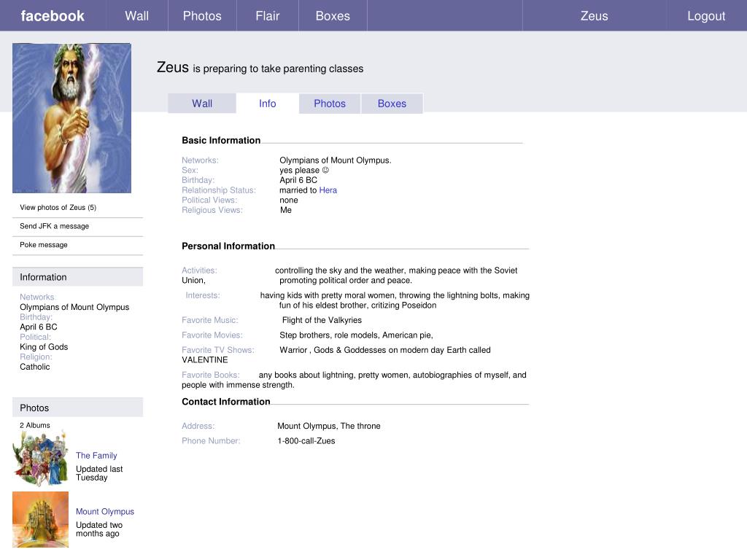Click the Personal Information heading
The width and height of the screenshot is (747, 560).
228,246
